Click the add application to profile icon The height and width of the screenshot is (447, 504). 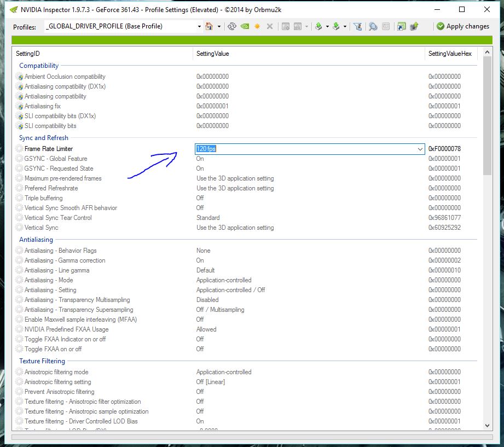[286, 26]
